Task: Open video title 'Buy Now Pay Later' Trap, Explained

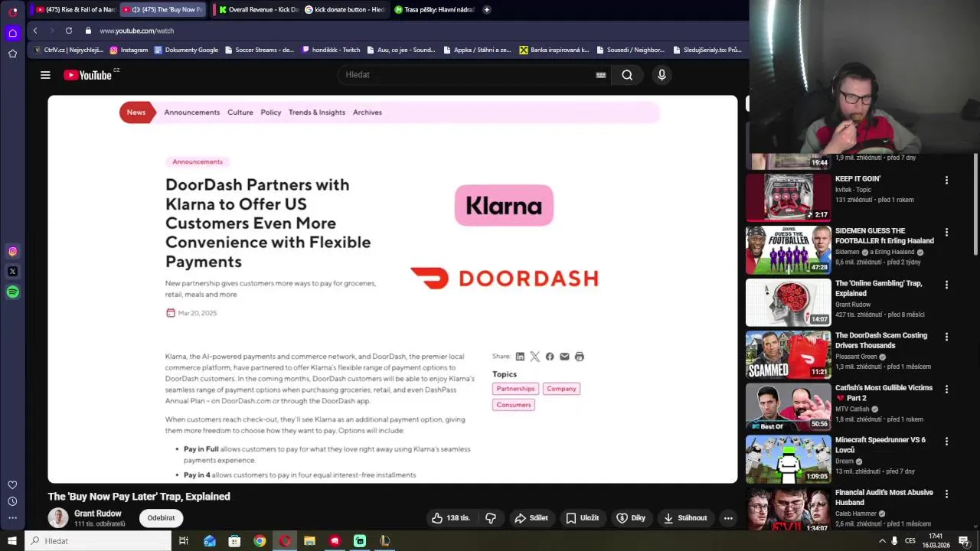Action: [x=139, y=497]
